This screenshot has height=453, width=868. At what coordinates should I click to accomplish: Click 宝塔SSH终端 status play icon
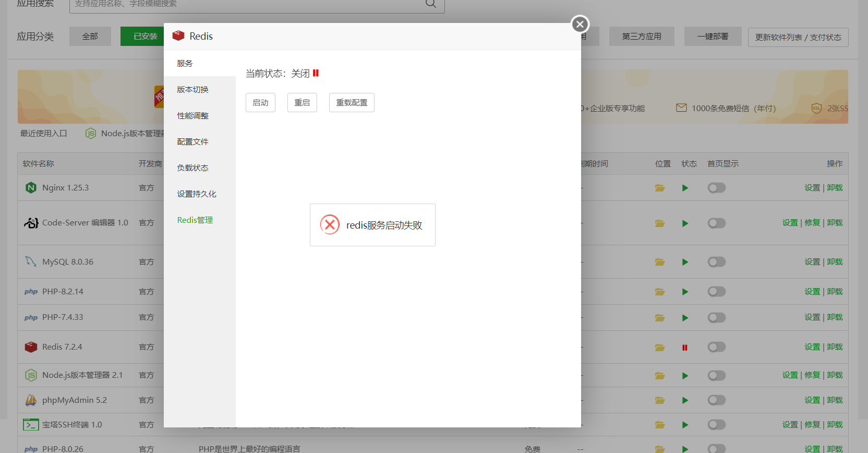685,425
